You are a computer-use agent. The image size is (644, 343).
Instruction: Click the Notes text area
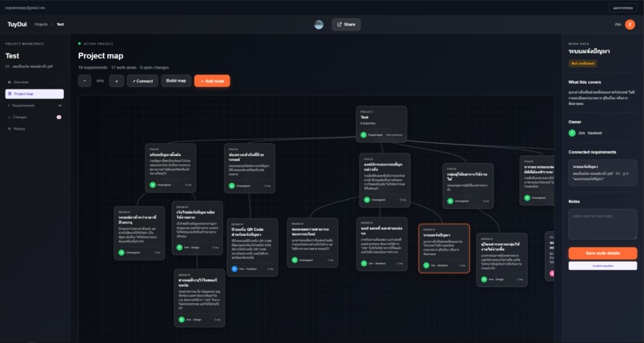click(602, 224)
